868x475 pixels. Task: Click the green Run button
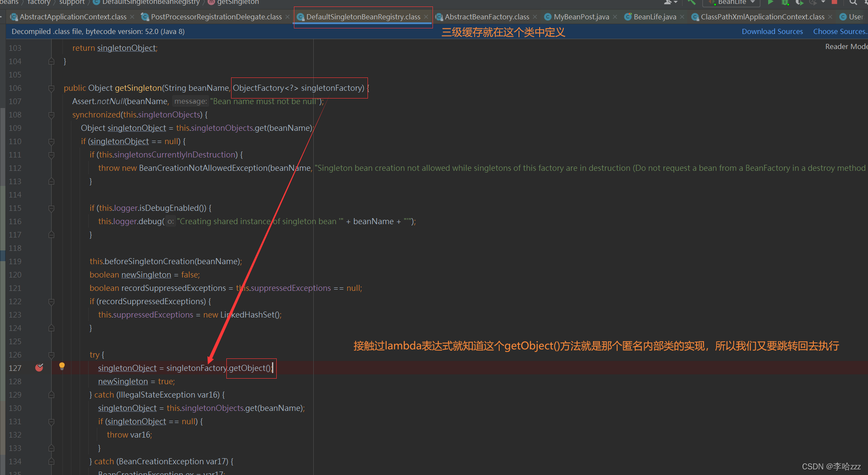click(x=771, y=2)
